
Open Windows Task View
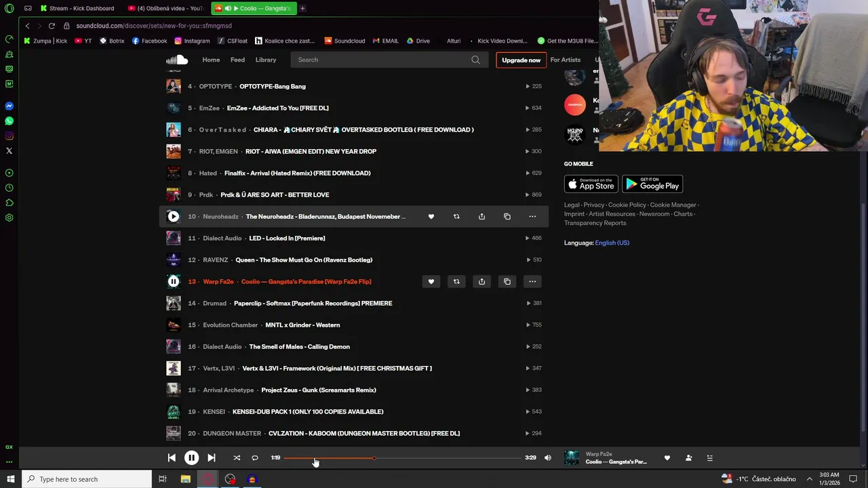click(163, 479)
